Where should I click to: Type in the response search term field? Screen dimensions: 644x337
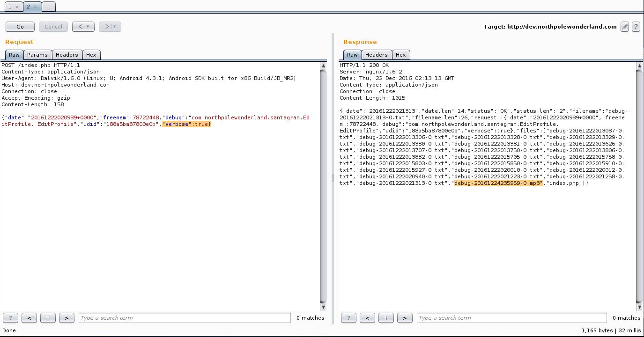click(511, 318)
